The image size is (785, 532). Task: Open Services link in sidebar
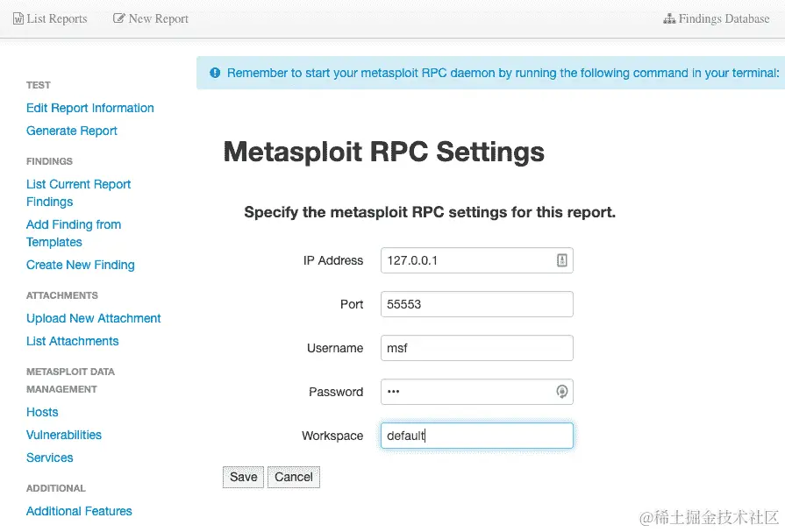pos(50,458)
